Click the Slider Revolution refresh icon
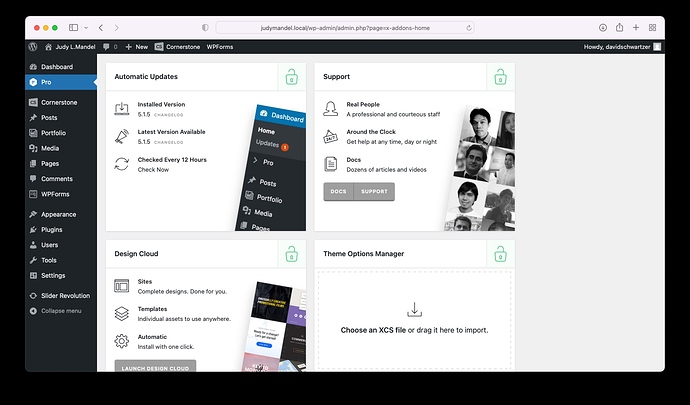This screenshot has width=690, height=405. coord(33,296)
